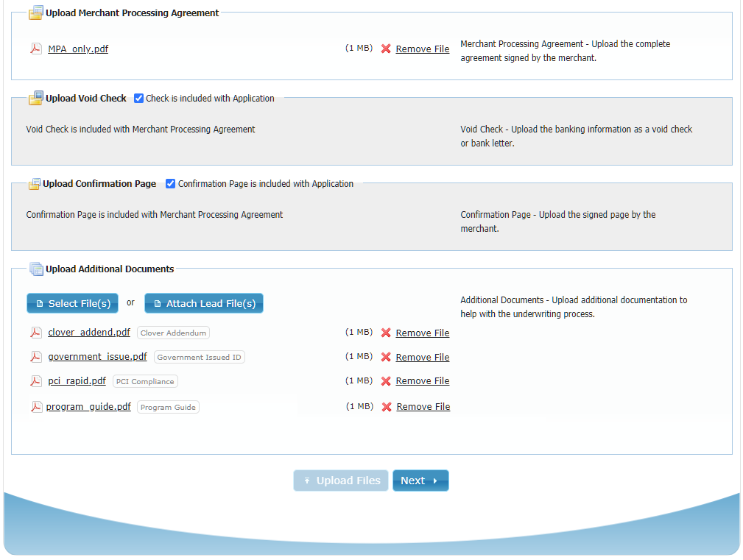743x560 pixels.
Task: Click Remove File link for program_guide.pdf
Action: 423,407
